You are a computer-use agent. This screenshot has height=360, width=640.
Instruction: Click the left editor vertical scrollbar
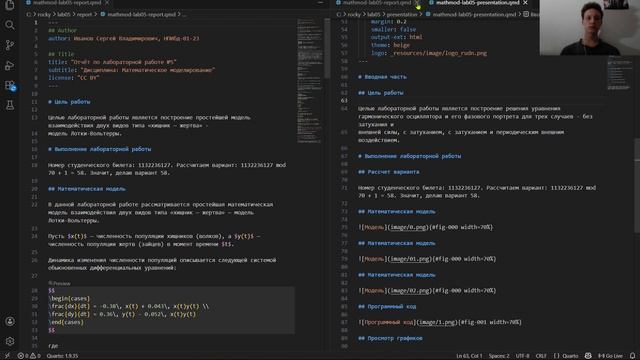tap(327, 49)
